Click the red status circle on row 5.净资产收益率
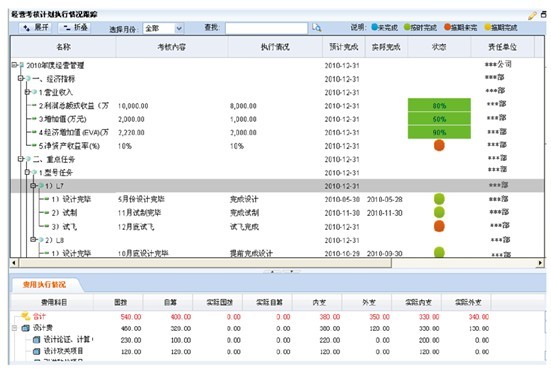 coord(439,145)
